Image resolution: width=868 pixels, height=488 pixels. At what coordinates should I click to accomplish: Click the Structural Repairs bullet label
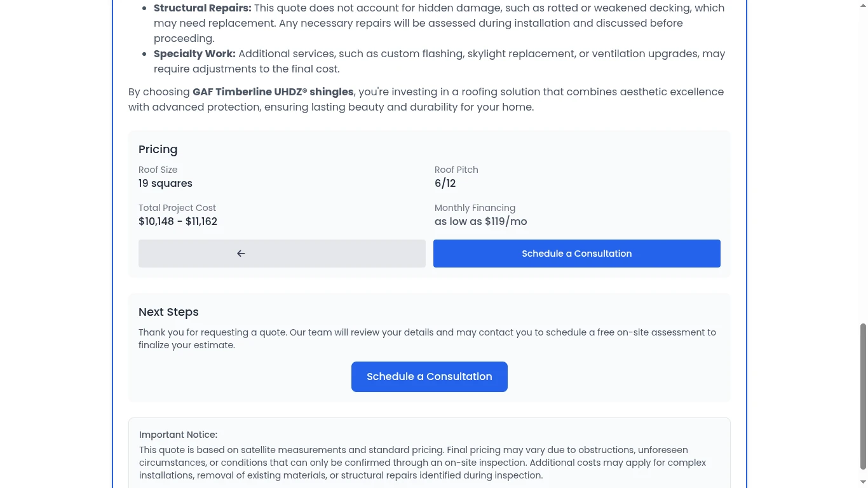(x=202, y=8)
